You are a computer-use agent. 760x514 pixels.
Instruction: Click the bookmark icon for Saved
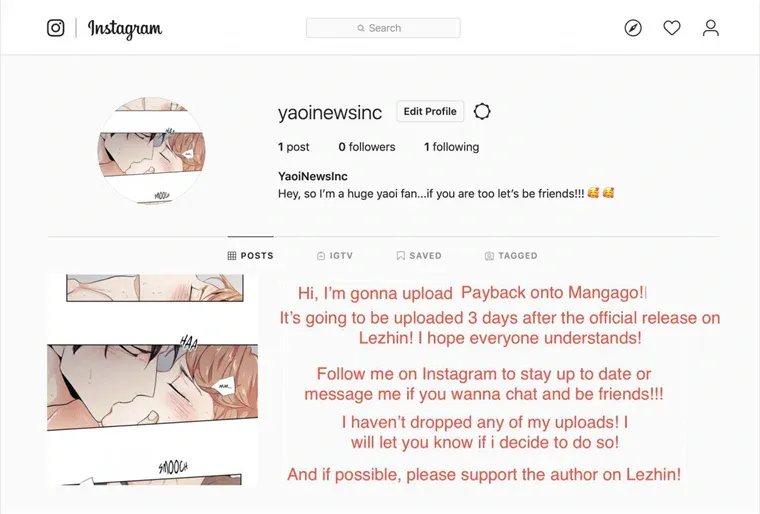tap(400, 256)
